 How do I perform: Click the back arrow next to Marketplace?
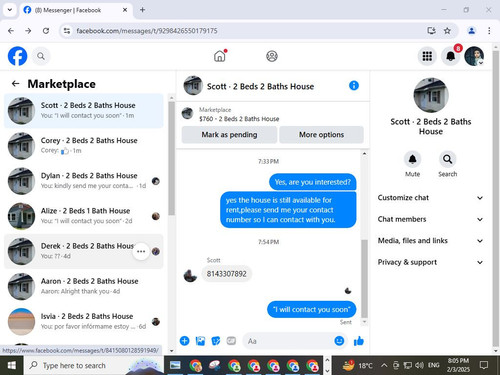[x=15, y=84]
